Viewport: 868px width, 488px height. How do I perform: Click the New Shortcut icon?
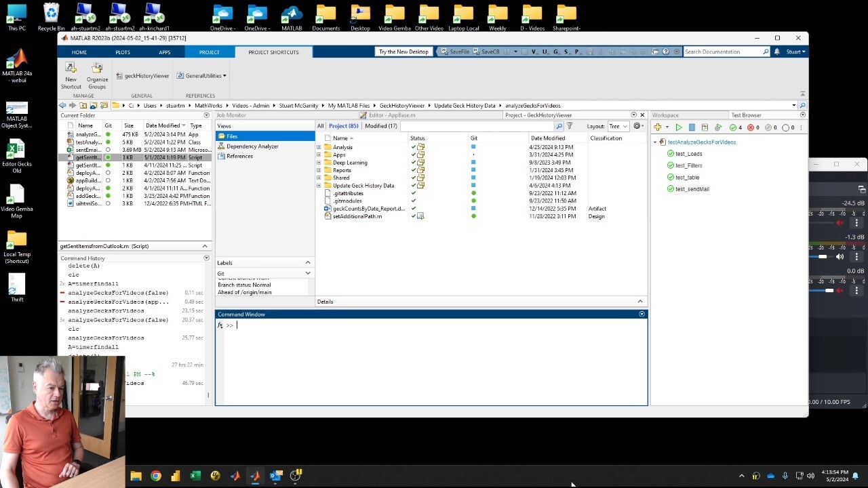pyautogui.click(x=71, y=68)
